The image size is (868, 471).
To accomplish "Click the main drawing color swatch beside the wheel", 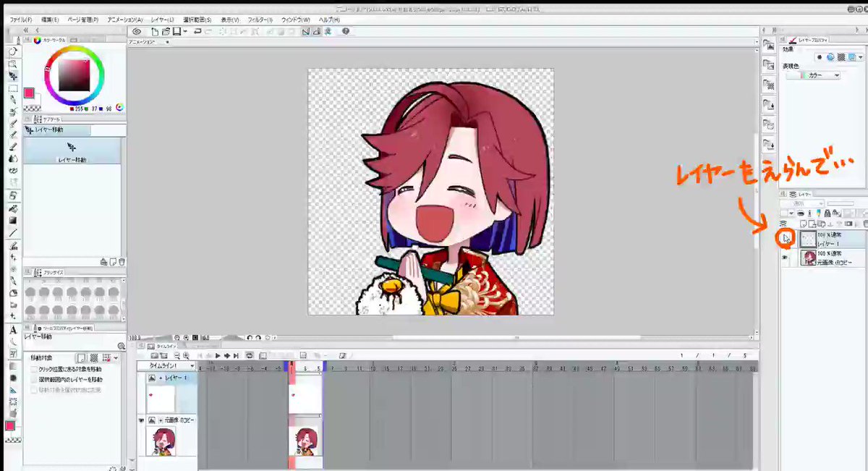I will [29, 93].
